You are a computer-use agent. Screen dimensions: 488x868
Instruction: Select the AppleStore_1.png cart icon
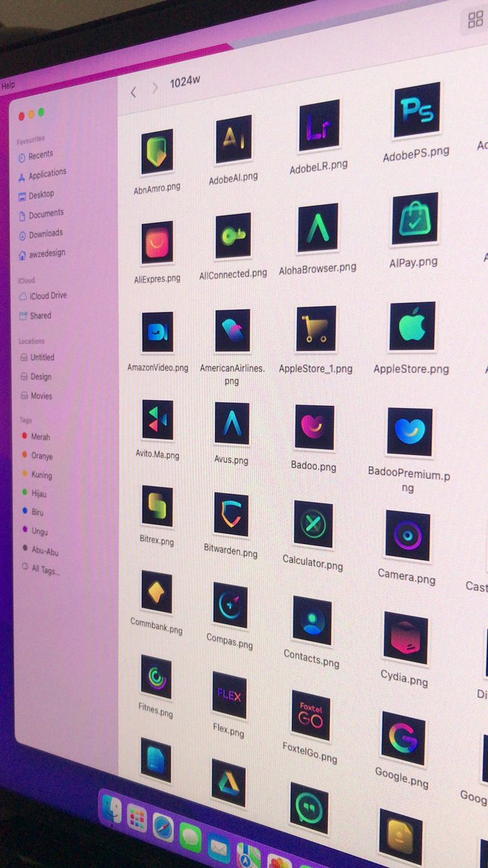316,328
